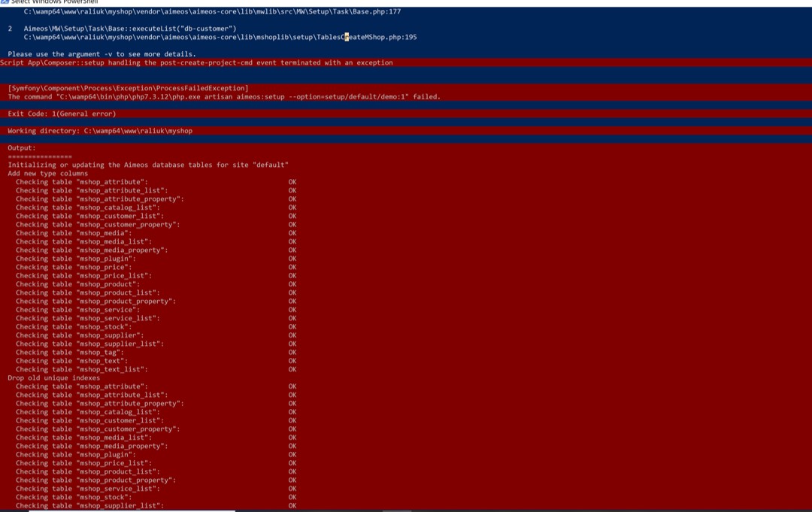Click OK status of the mshop_tag row
The width and height of the screenshot is (812, 512).
(x=292, y=353)
